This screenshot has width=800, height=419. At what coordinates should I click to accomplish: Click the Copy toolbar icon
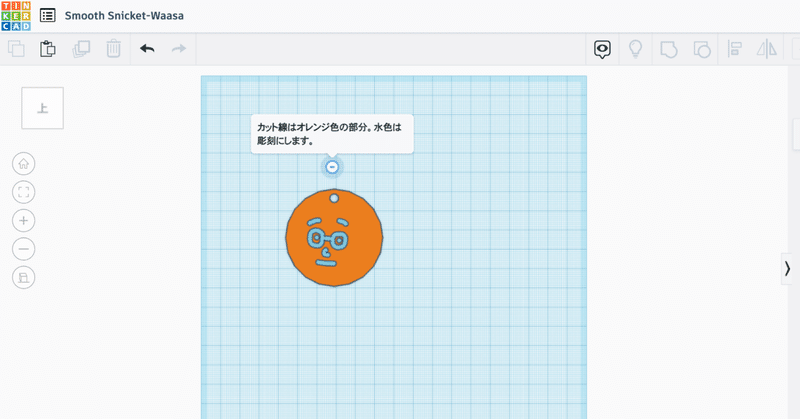tap(16, 48)
